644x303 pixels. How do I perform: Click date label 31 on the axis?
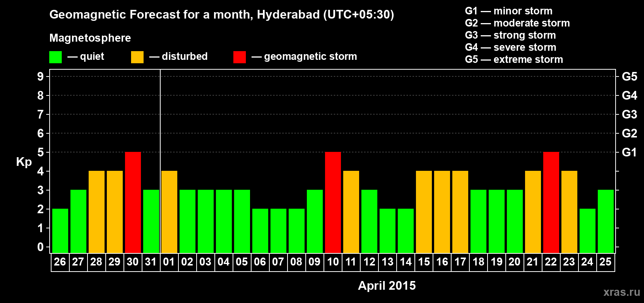pos(151,262)
